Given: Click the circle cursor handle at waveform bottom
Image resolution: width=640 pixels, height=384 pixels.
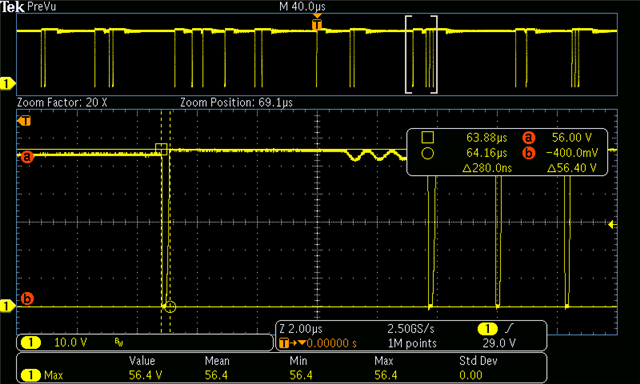Looking at the screenshot, I should point(170,306).
